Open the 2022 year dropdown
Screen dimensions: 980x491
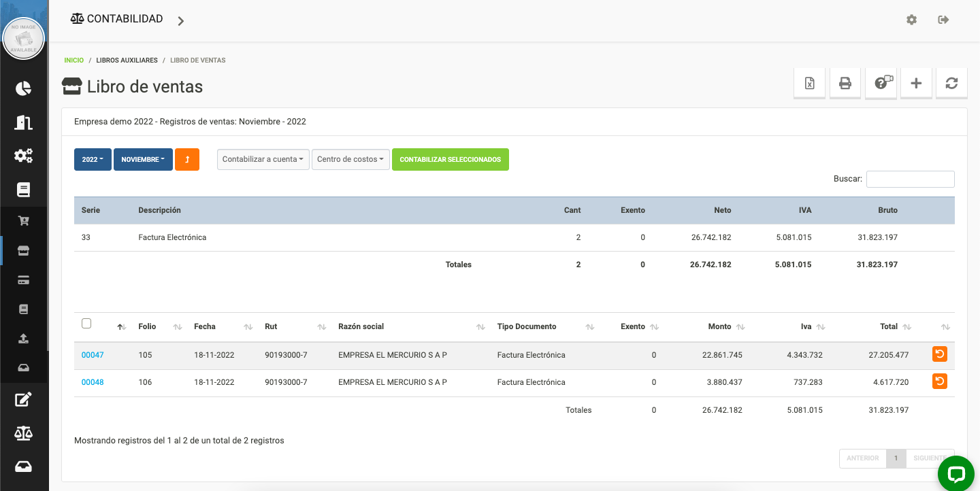tap(93, 159)
